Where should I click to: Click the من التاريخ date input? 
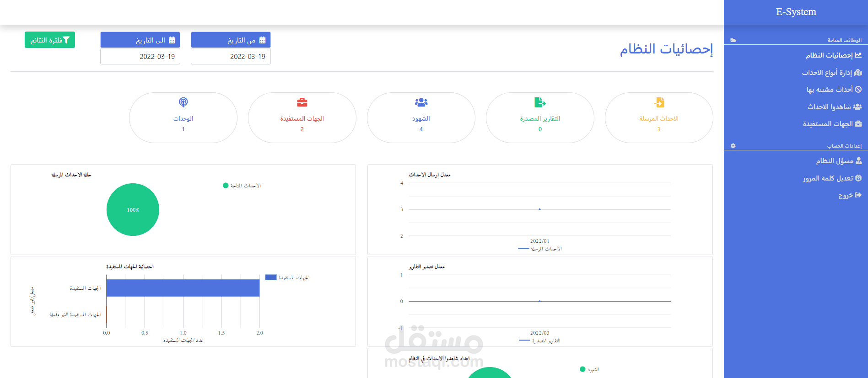[231, 57]
